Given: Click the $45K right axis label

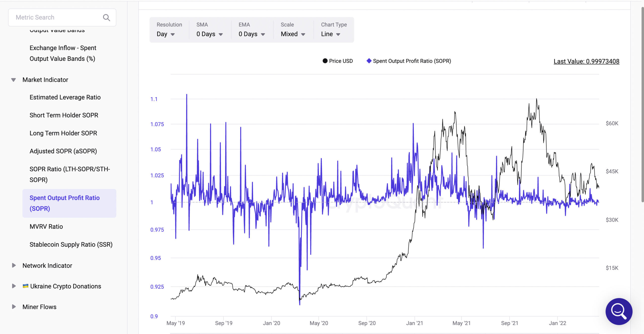Looking at the screenshot, I should (612, 172).
